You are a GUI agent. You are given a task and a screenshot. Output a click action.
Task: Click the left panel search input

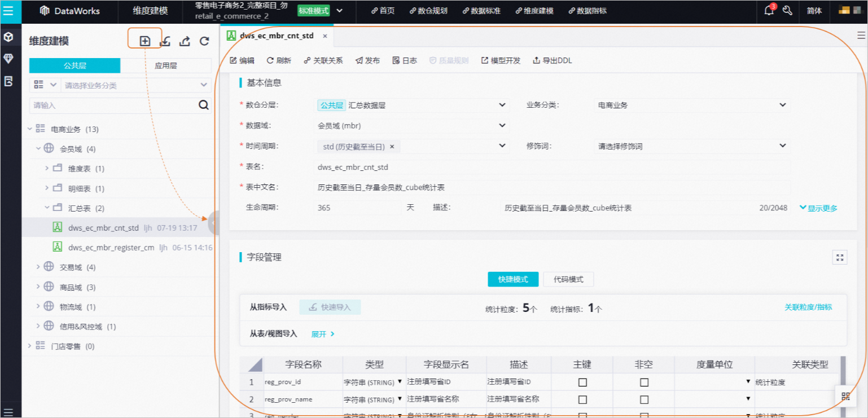(113, 105)
